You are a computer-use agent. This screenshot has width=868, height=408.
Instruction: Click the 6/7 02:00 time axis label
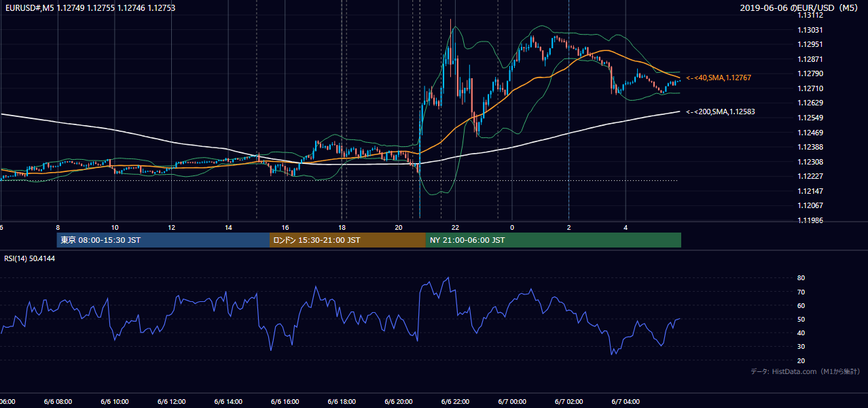coord(569,402)
